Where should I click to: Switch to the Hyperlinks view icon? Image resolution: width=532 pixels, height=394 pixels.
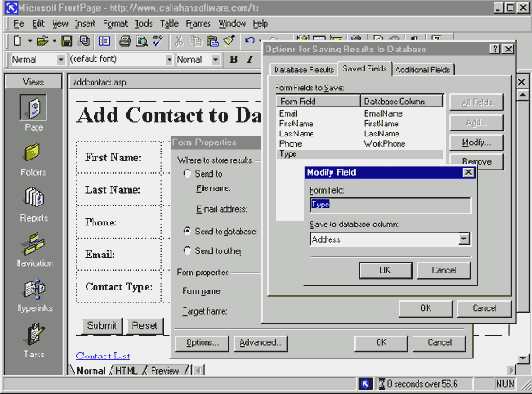34,289
